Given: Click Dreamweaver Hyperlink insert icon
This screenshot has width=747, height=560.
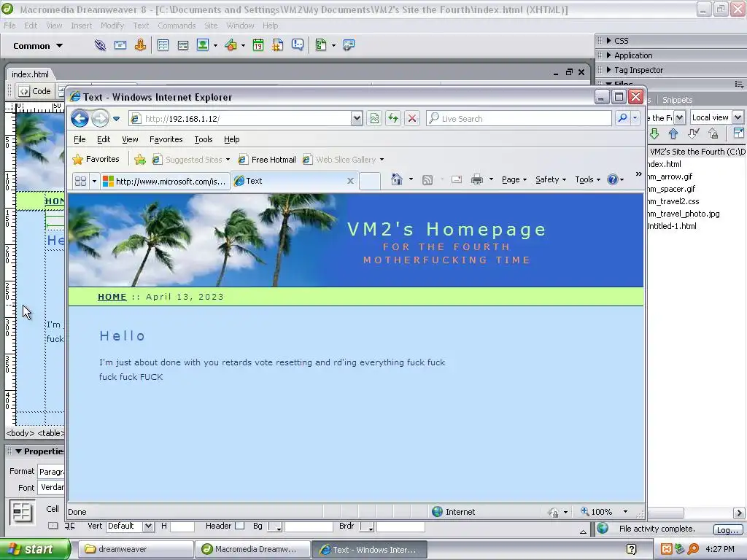Looking at the screenshot, I should (x=100, y=45).
